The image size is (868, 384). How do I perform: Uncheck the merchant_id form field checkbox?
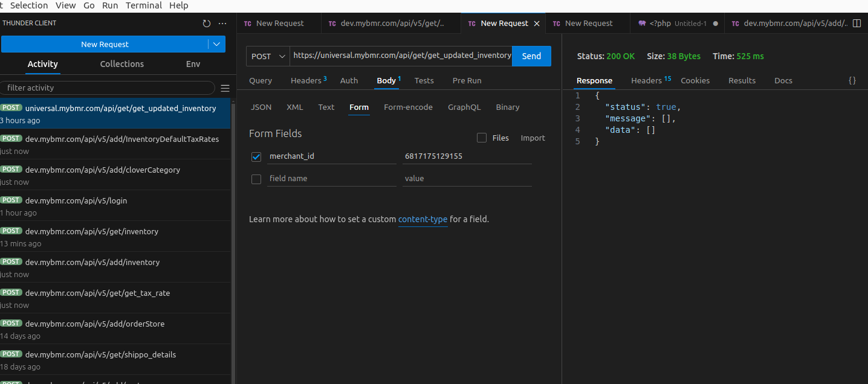coord(256,157)
